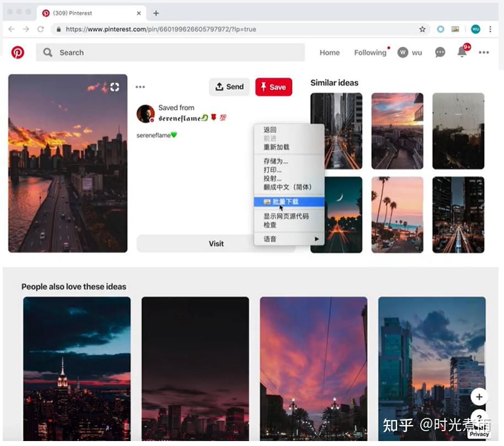Expand the 语音 submenu in the context menu
Image resolution: width=504 pixels, height=446 pixels.
(286, 240)
